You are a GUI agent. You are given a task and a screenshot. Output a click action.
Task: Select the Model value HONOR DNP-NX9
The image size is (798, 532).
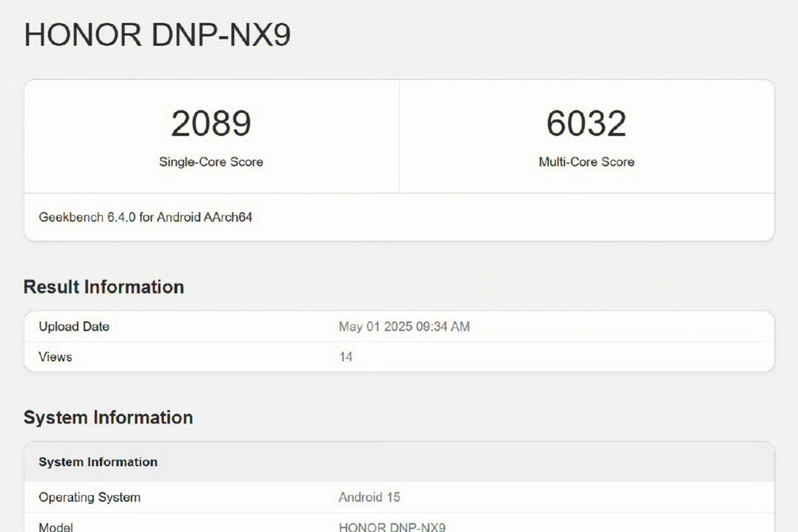tap(392, 527)
